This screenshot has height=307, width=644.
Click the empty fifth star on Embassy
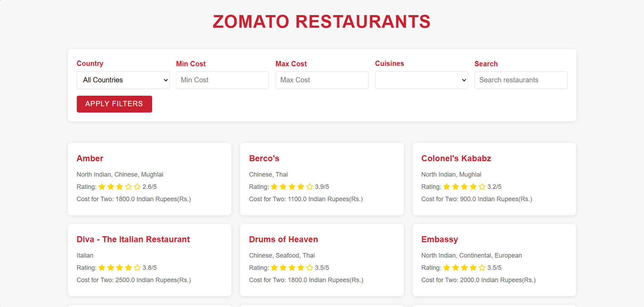(x=482, y=268)
